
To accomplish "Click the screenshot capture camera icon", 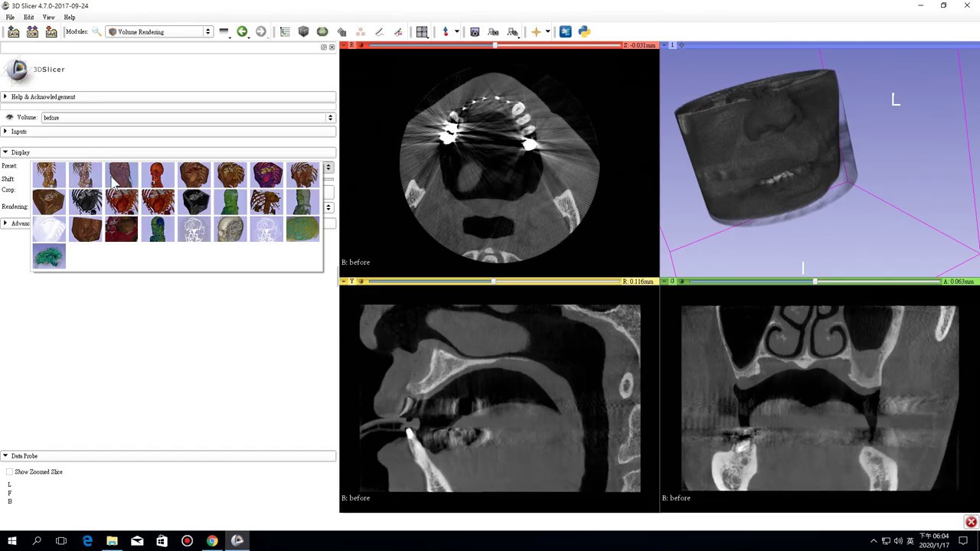I will [x=475, y=31].
